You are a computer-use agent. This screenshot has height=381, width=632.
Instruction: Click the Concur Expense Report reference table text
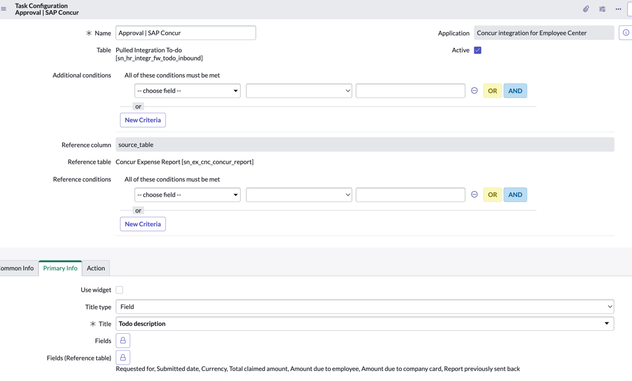coord(185,162)
